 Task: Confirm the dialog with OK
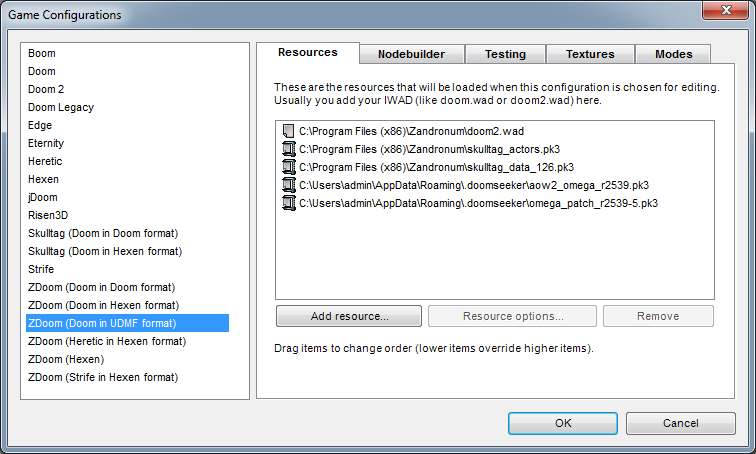coord(563,423)
